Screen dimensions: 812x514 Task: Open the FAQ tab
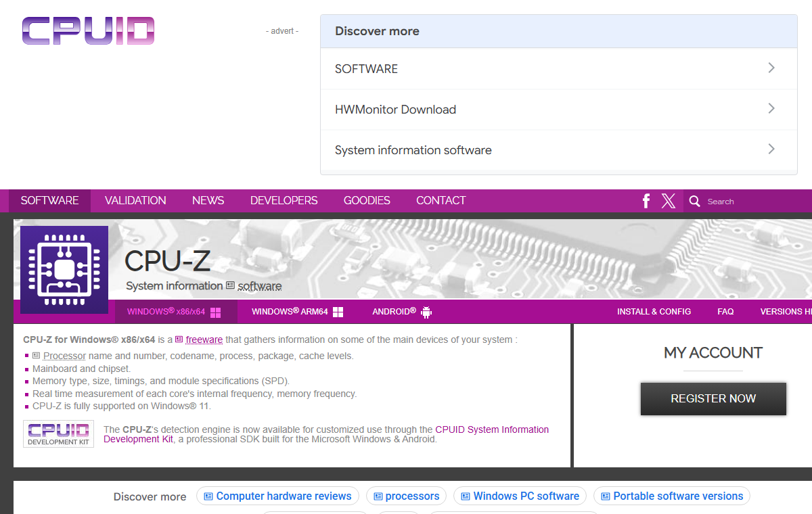click(725, 312)
